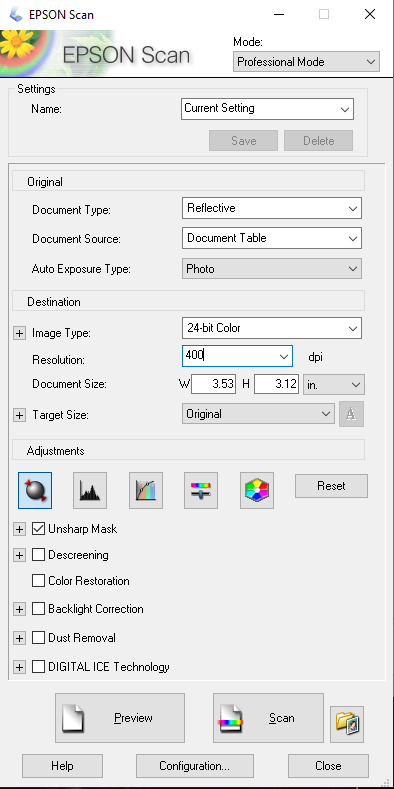Expand Backlight Correction options
This screenshot has width=394, height=789.
pos(19,609)
